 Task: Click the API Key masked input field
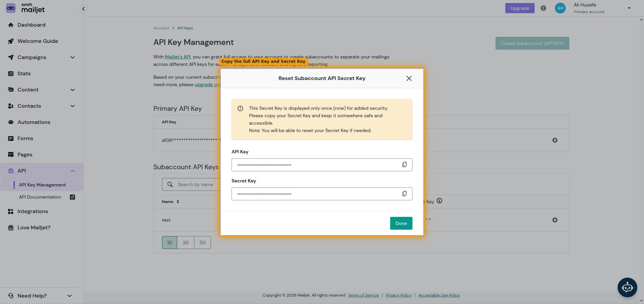coord(322,165)
